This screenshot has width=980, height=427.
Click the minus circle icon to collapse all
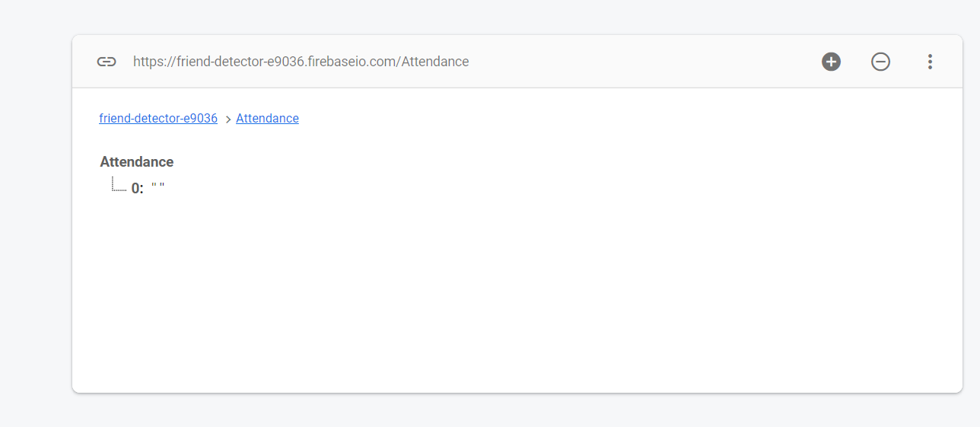coord(880,62)
